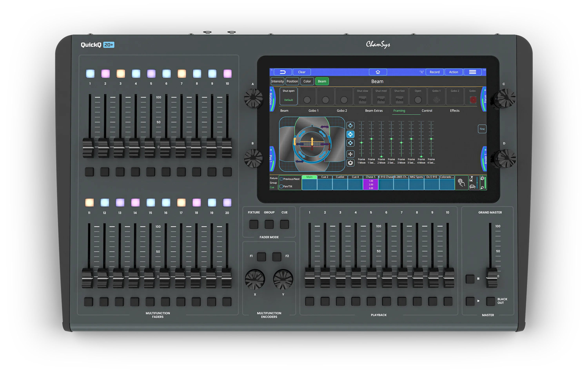588x377 pixels.
Task: Switch bottom bar to Group mode
Action: coord(273,183)
